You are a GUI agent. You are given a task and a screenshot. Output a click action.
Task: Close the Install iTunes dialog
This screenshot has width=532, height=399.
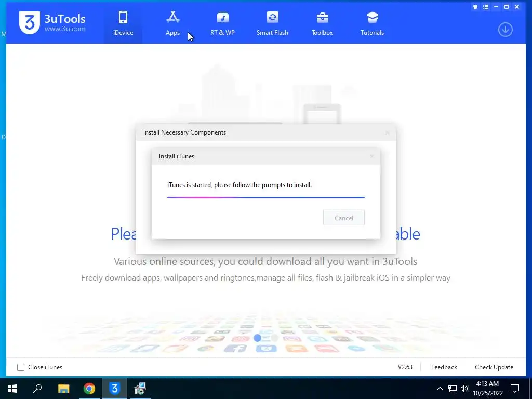(372, 156)
